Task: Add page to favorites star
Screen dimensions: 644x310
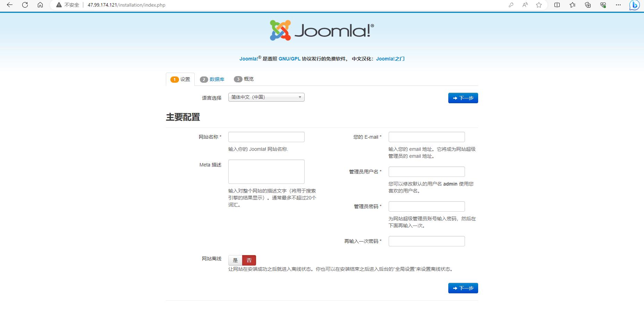Action: (539, 5)
